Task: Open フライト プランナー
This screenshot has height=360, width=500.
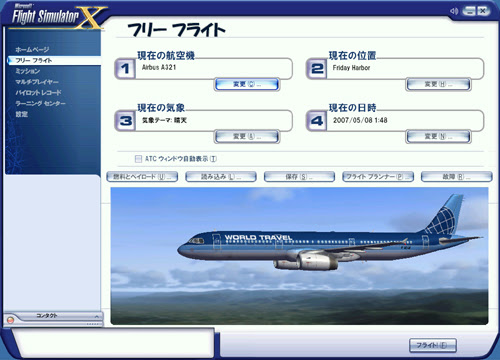Action: point(378,177)
